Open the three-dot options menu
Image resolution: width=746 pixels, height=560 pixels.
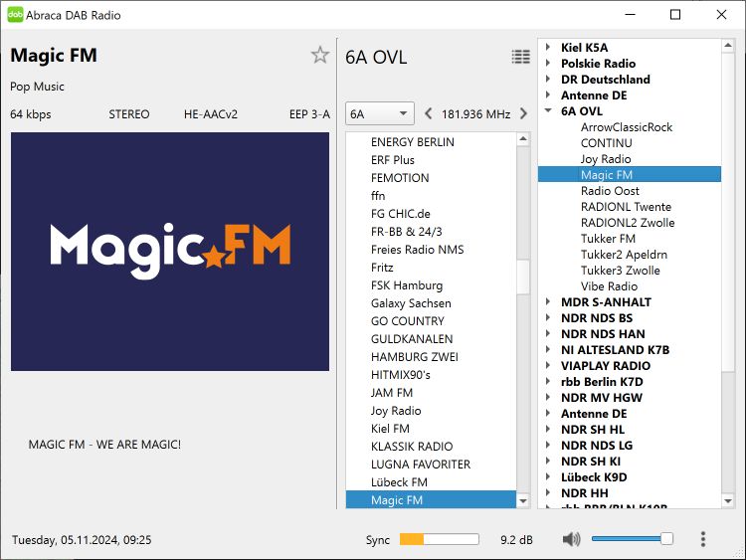coord(703,539)
